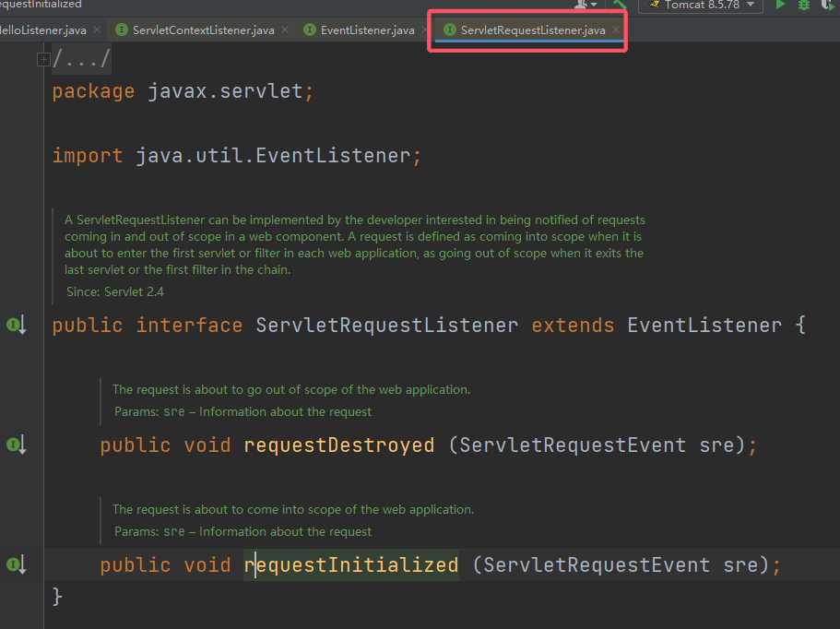Open the user account dropdown icon
Viewport: 840px width, 629px height.
pos(586,5)
